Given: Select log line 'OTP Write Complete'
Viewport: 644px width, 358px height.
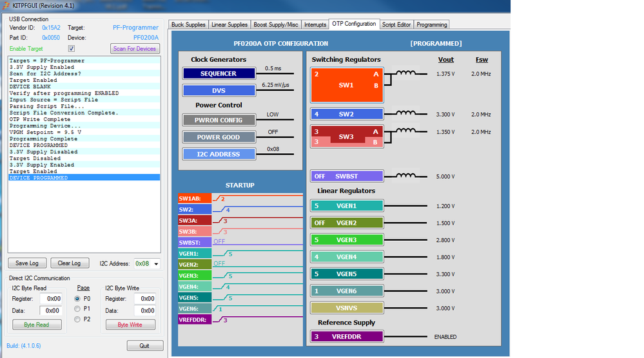Looking at the screenshot, I should pos(84,119).
